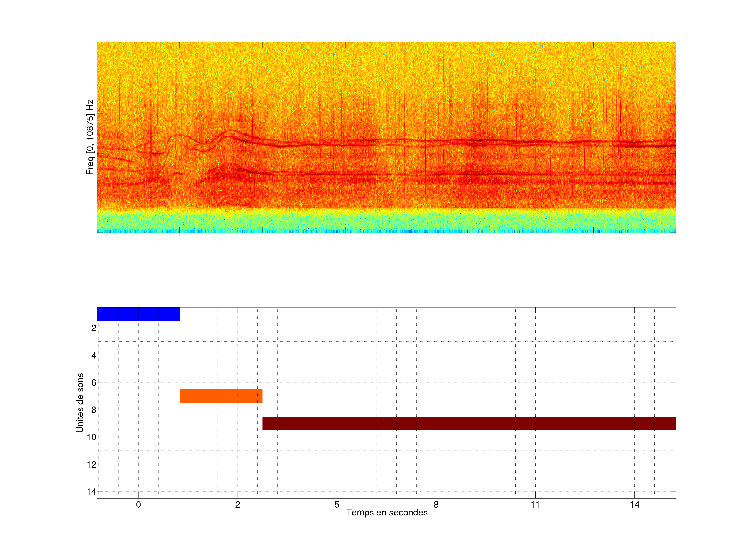Click the 'Unites de sons' axis label

[80, 403]
